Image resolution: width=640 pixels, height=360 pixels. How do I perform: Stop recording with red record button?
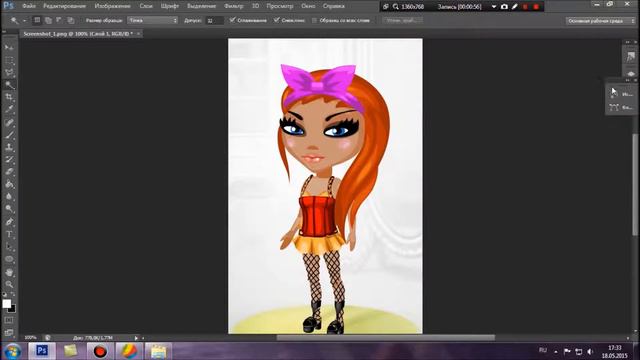(536, 7)
